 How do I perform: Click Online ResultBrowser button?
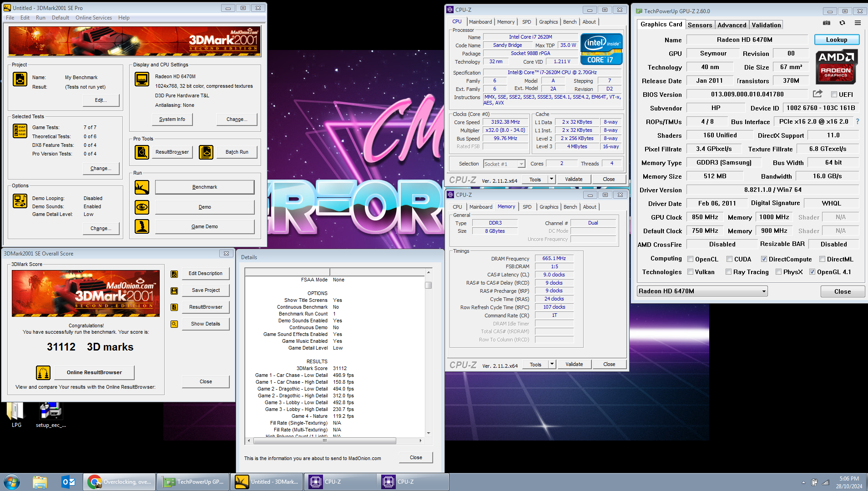[94, 373]
